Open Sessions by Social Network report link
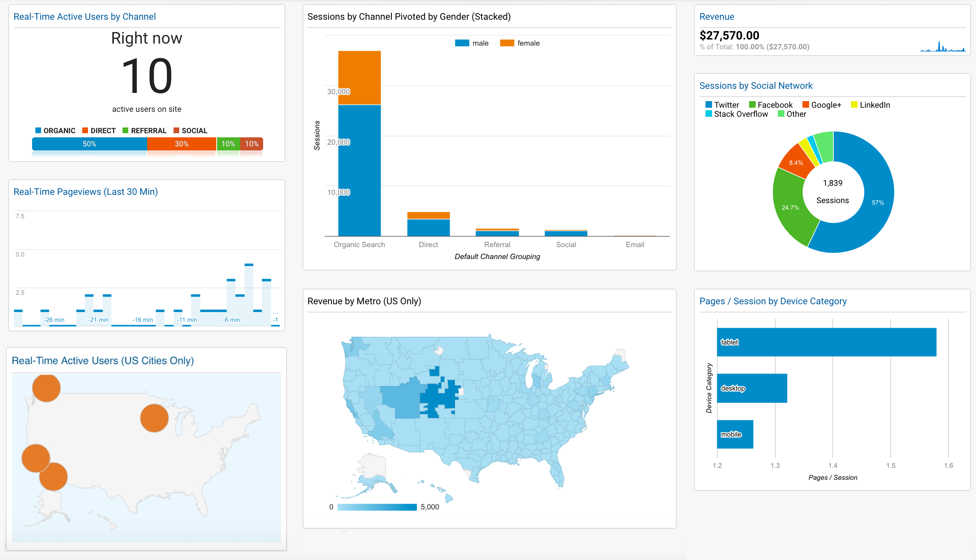 [756, 86]
